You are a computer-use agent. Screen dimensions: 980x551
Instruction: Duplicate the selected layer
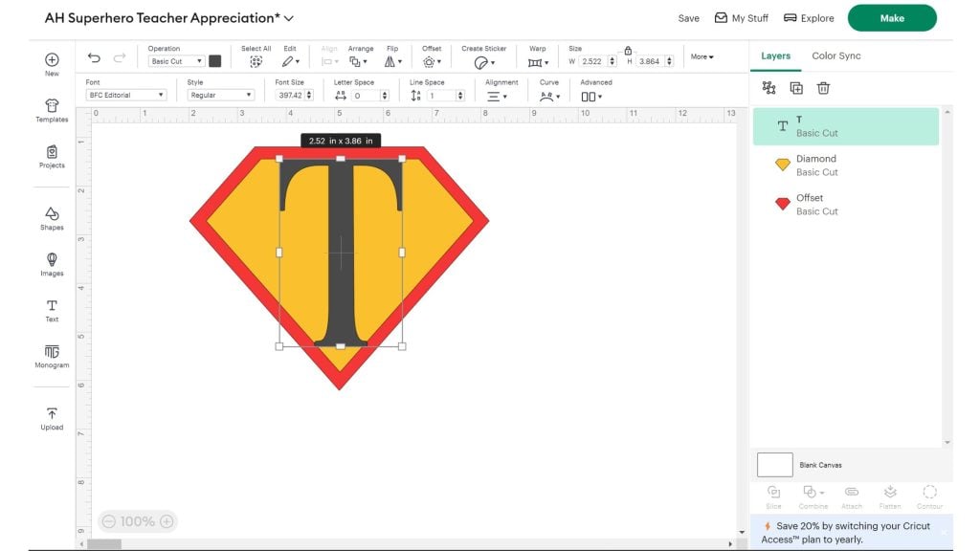796,88
